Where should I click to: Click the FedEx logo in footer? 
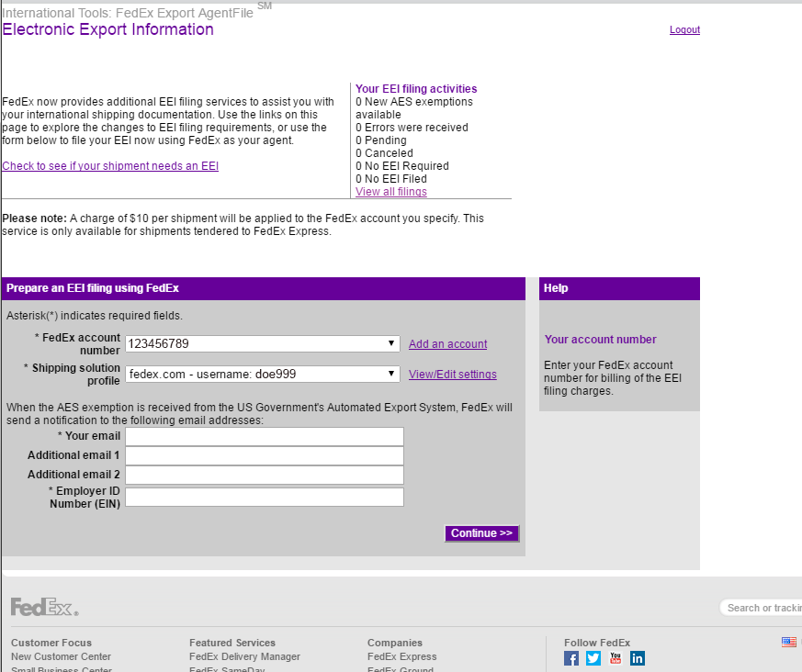[x=44, y=607]
